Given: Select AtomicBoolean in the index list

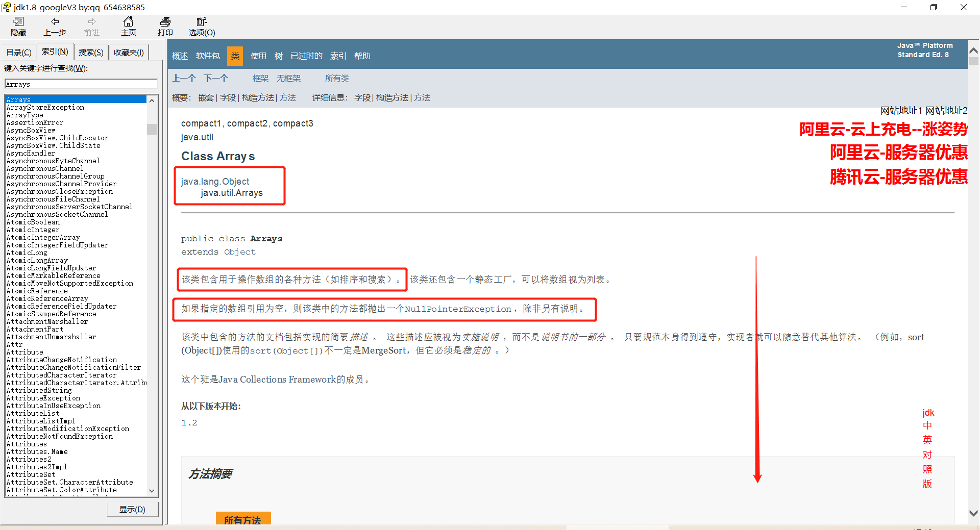Looking at the screenshot, I should 33,222.
